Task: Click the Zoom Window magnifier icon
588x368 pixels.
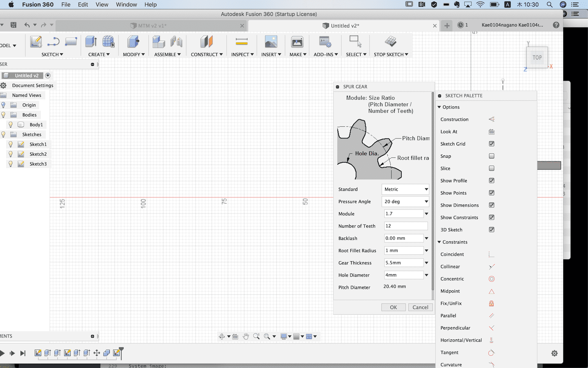Action: (267, 336)
